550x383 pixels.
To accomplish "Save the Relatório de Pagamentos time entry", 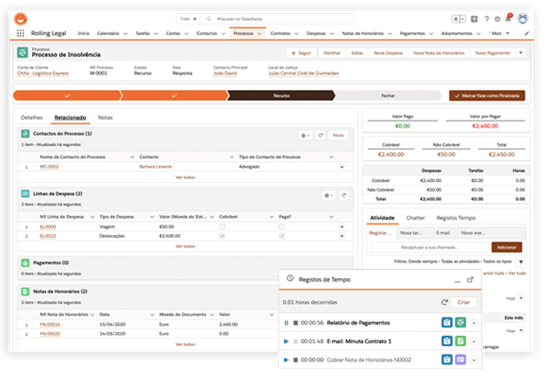I will click(x=447, y=323).
